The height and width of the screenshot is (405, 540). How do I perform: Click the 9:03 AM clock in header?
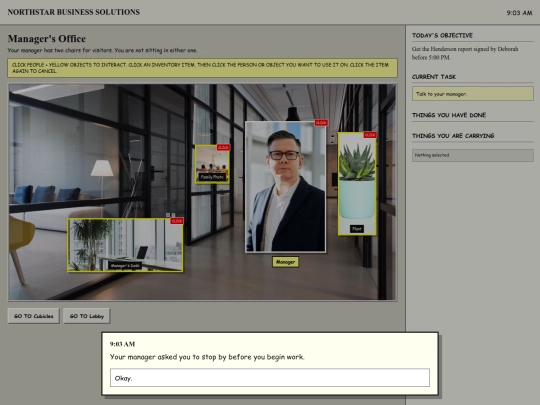[x=519, y=13]
